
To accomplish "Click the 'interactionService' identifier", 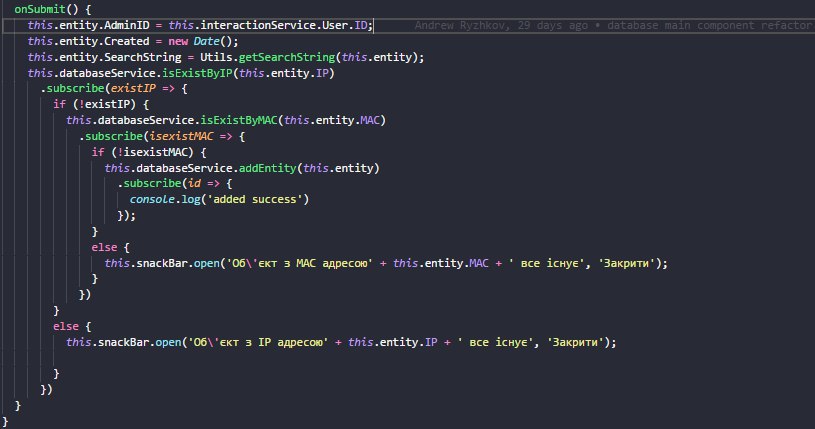I will [258, 25].
